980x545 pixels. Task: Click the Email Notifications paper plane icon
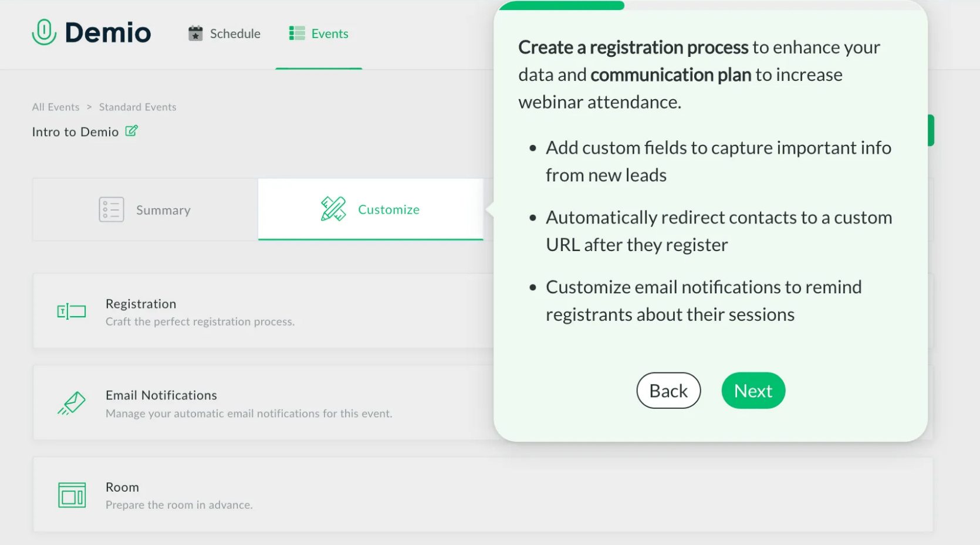[x=72, y=404]
